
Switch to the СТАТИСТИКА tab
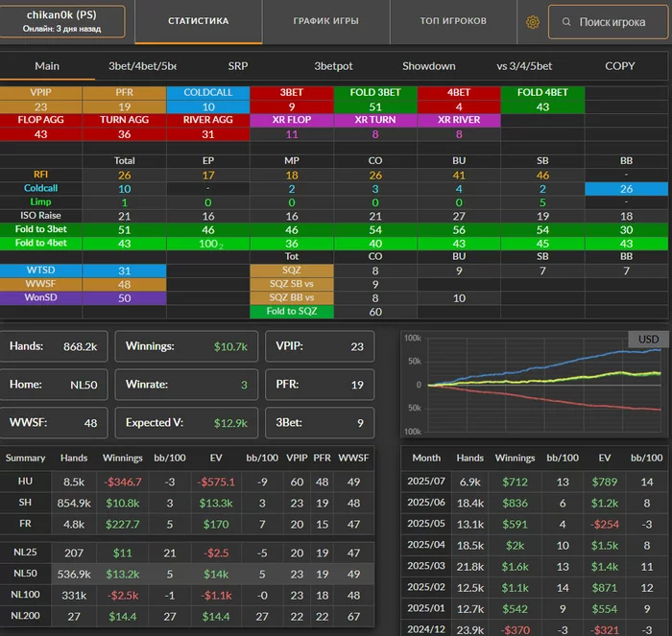click(x=198, y=21)
